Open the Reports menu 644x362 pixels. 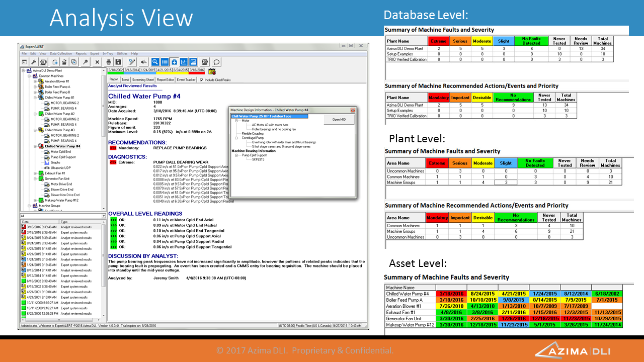[81, 53]
